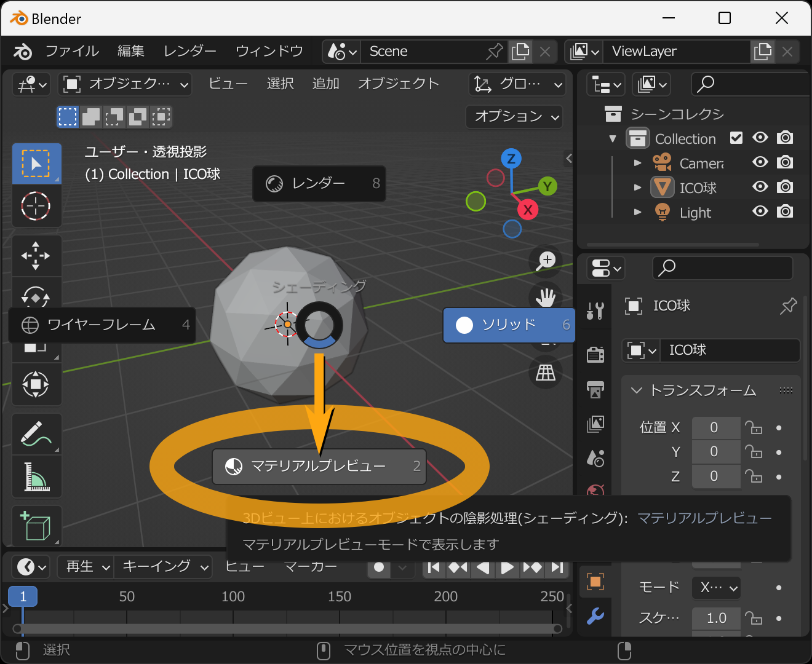Choose ワイヤーフレーム shading pie option
The height and width of the screenshot is (664, 812).
pyautogui.click(x=102, y=325)
